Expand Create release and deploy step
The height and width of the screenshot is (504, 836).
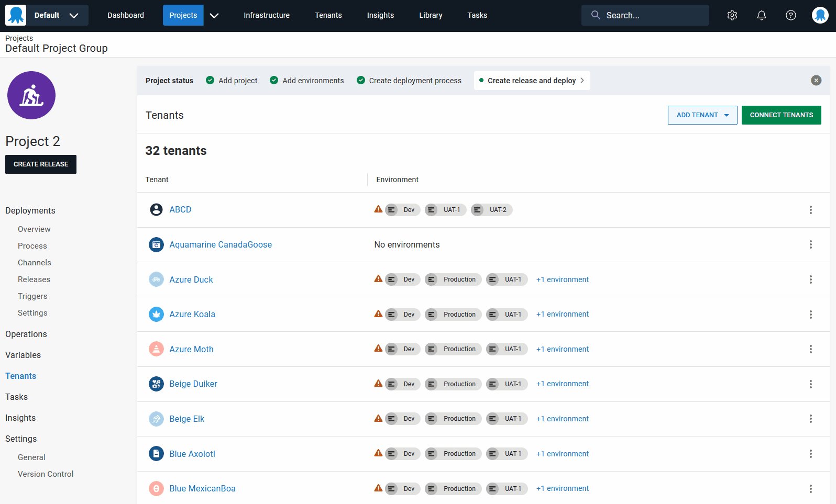(x=532, y=81)
